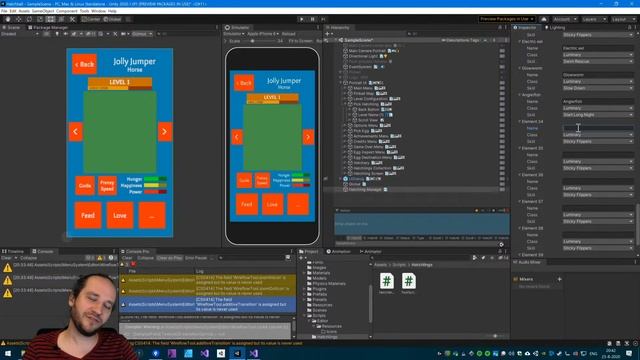Collapse the Element 34 foldout in the Inspector
Image resolution: width=640 pixels, height=360 pixels.
point(520,122)
